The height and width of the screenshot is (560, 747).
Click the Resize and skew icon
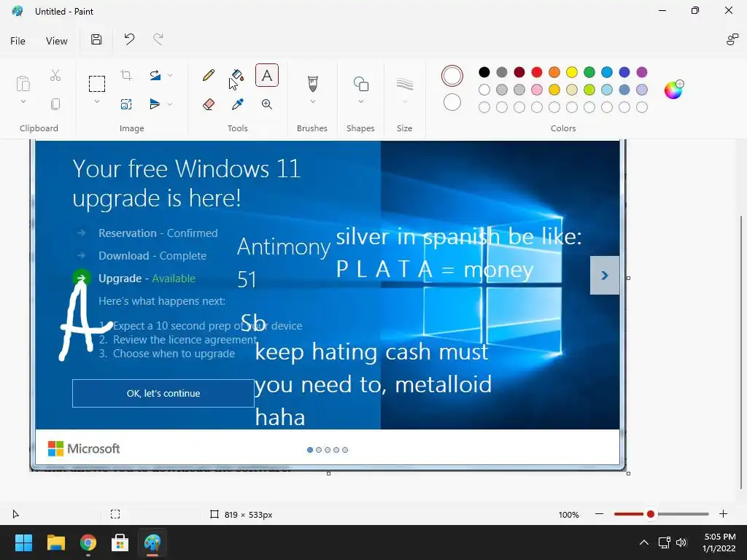pyautogui.click(x=126, y=104)
